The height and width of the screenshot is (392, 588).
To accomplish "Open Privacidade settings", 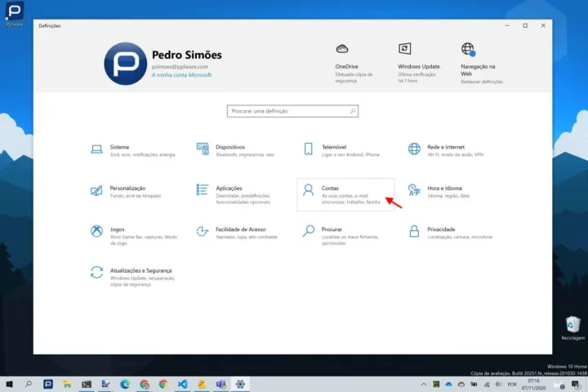I will (x=441, y=232).
